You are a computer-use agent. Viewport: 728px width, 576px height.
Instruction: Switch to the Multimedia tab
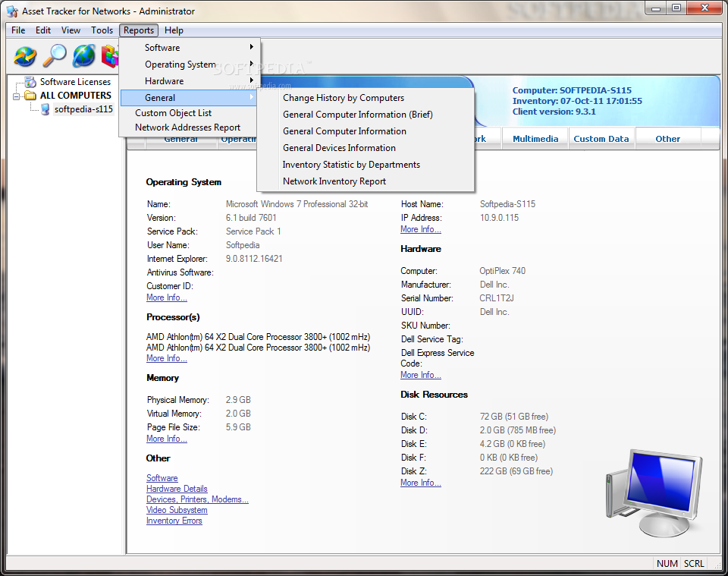tap(535, 138)
